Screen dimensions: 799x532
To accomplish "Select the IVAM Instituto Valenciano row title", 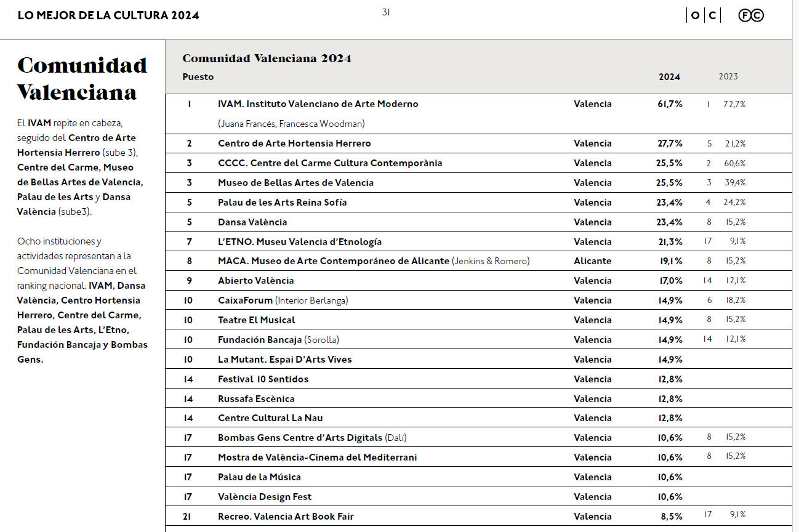I will pos(318,104).
